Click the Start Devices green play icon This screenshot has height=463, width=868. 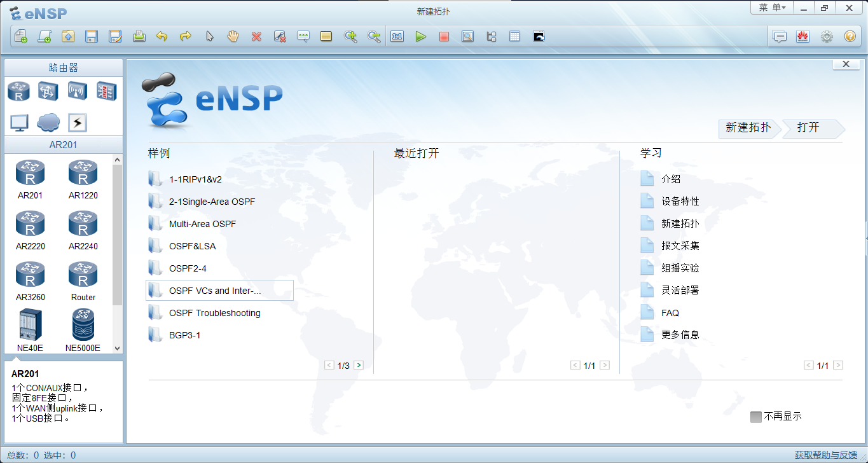point(420,37)
